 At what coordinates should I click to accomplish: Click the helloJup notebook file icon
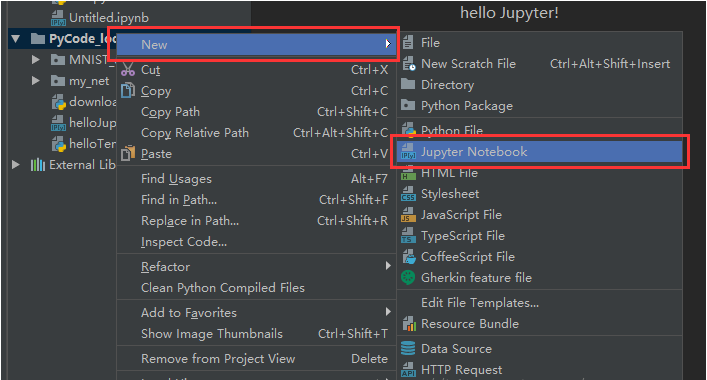coord(58,123)
